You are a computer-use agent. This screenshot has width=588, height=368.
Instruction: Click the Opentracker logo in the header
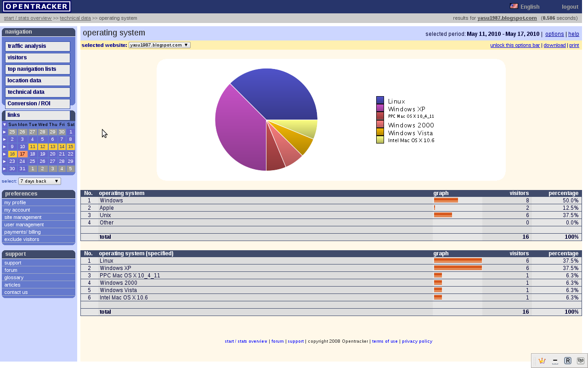click(x=37, y=6)
